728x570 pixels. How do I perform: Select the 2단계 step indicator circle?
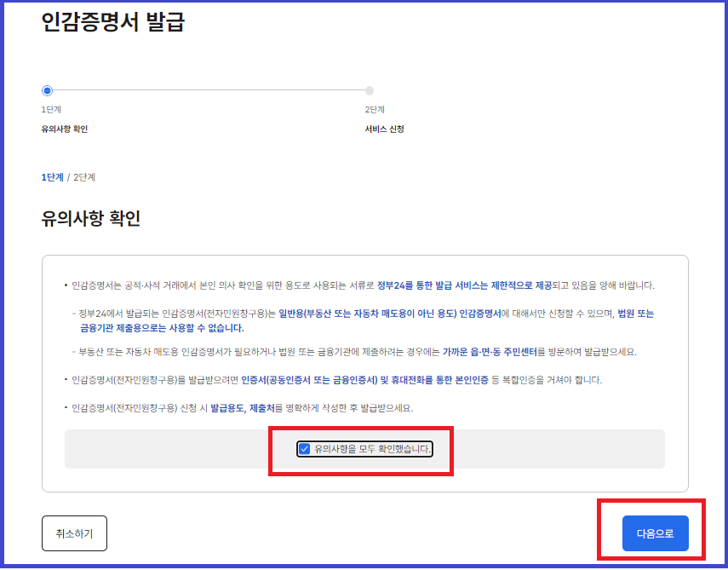coord(369,90)
